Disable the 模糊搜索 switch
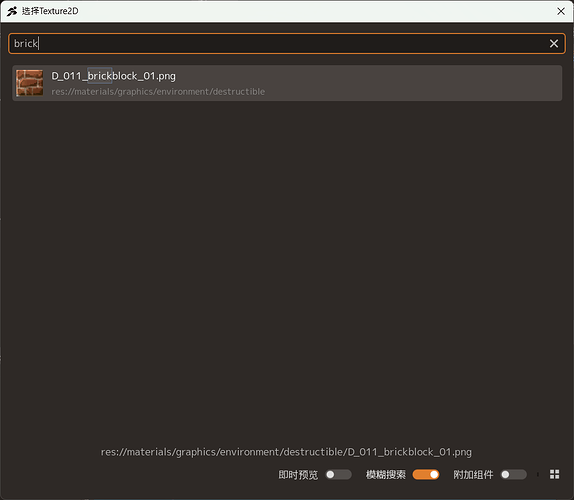 [x=426, y=475]
